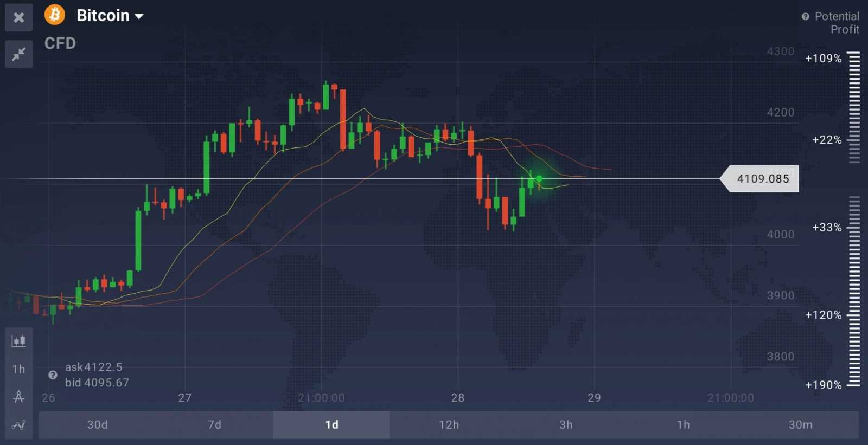This screenshot has height=445, width=868.
Task: Click the green current price dot
Action: point(539,178)
